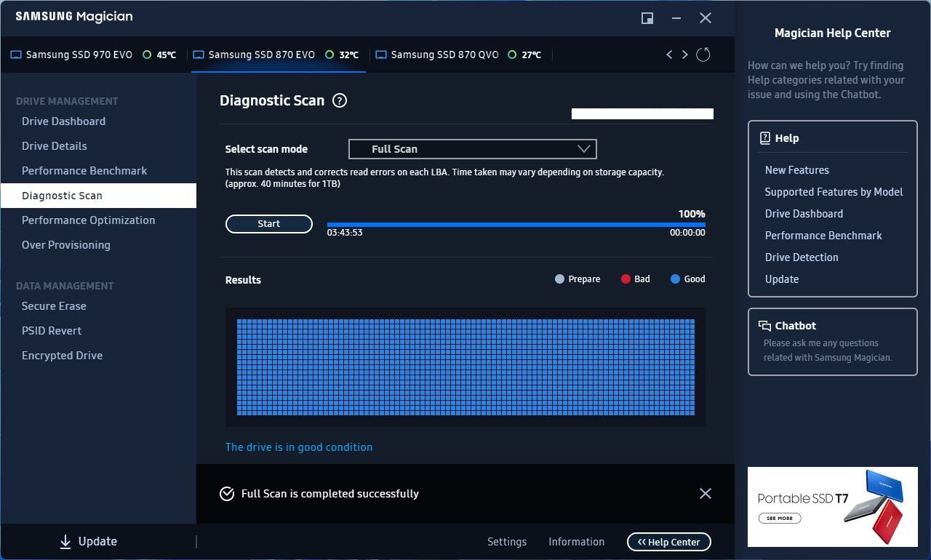Click the elapsed time 03:43:53
The image size is (931, 560).
[x=345, y=233]
